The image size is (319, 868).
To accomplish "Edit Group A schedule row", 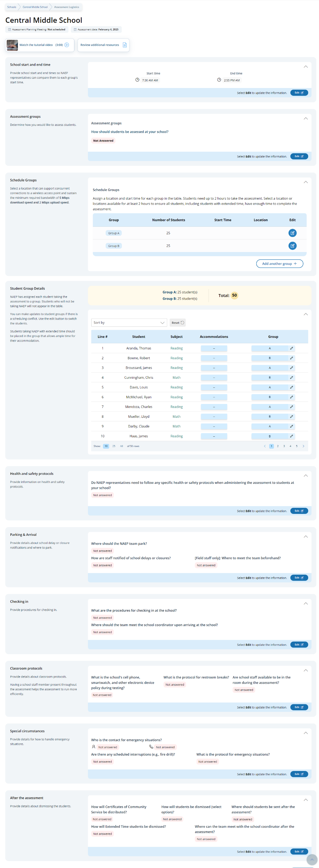I will pos(292,233).
